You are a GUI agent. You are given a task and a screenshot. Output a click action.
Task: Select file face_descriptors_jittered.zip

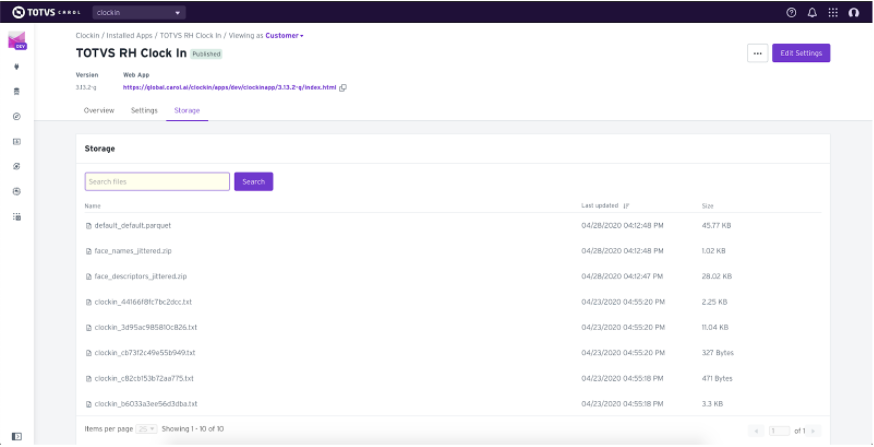(140, 276)
